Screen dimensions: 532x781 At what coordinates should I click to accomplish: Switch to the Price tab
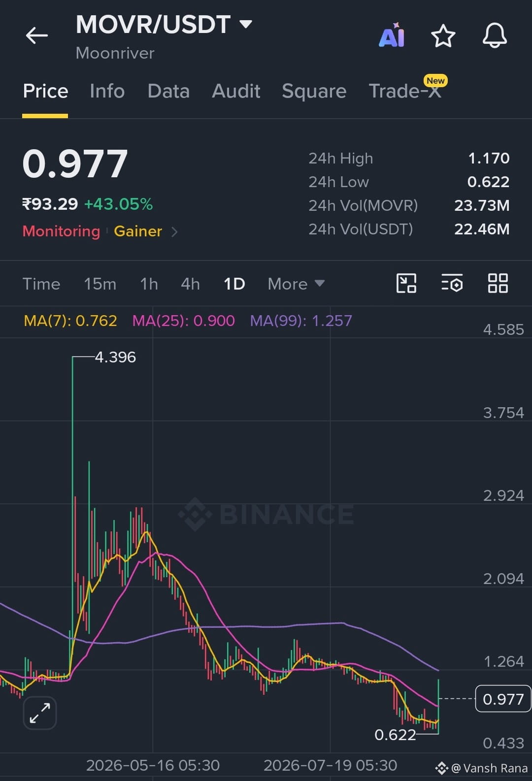[45, 92]
